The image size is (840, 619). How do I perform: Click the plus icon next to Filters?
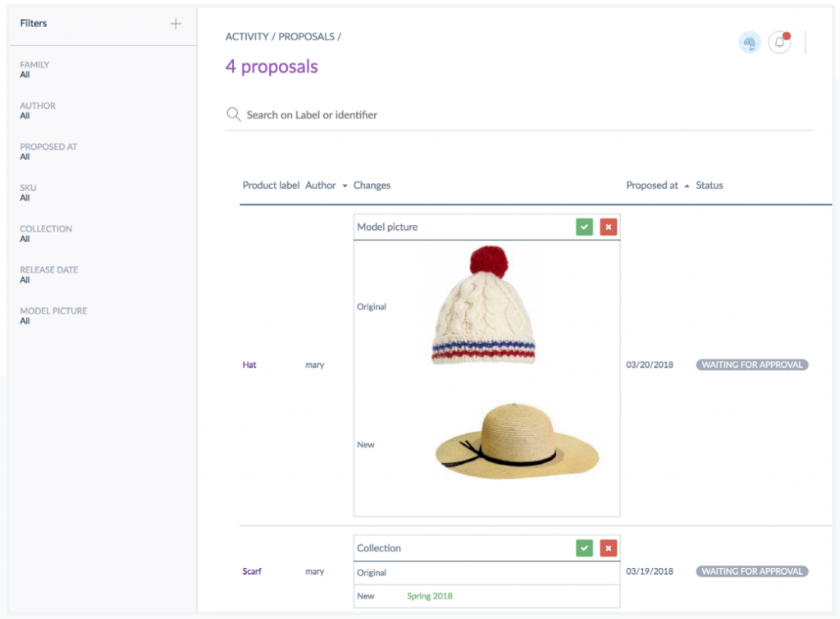176,24
